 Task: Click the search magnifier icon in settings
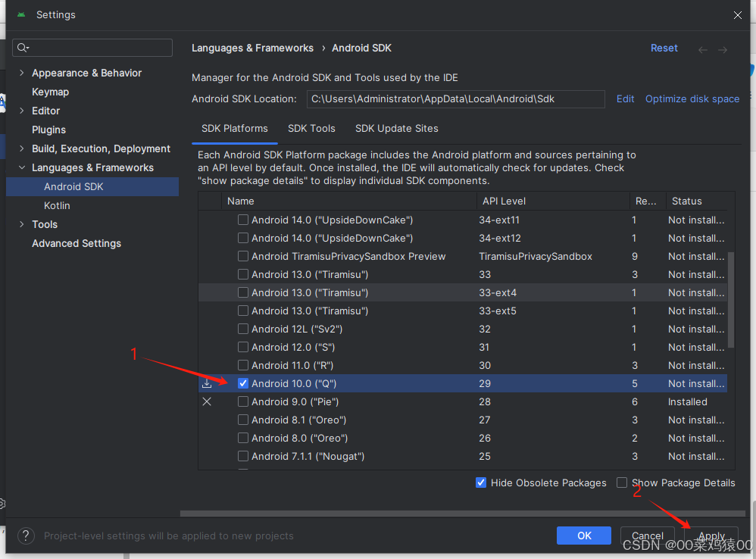coord(23,48)
